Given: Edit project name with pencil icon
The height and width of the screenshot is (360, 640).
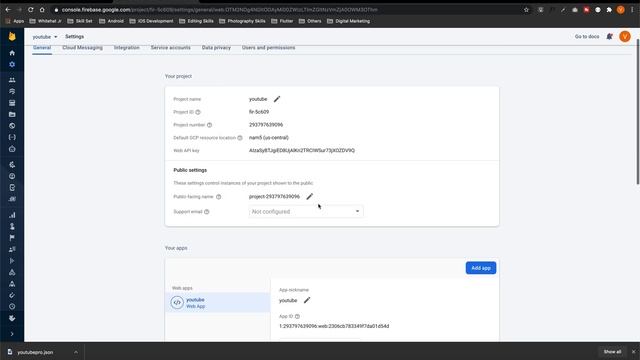Looking at the screenshot, I should coord(277,99).
